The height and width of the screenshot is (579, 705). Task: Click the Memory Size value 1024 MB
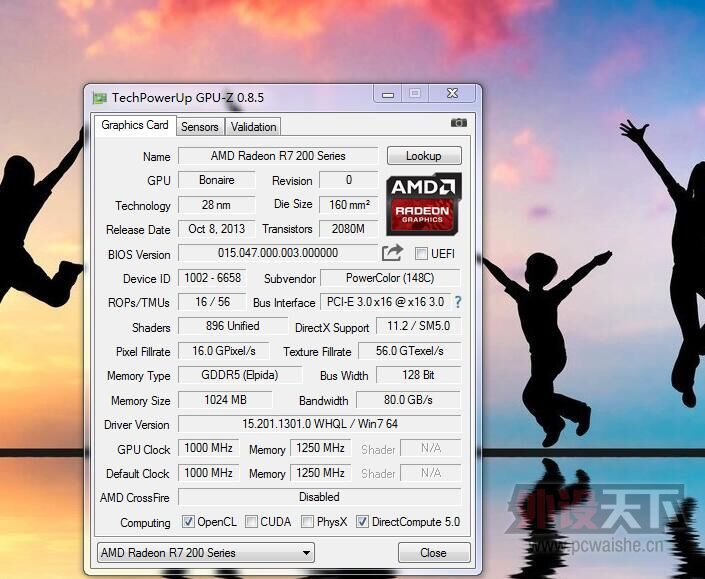(225, 400)
